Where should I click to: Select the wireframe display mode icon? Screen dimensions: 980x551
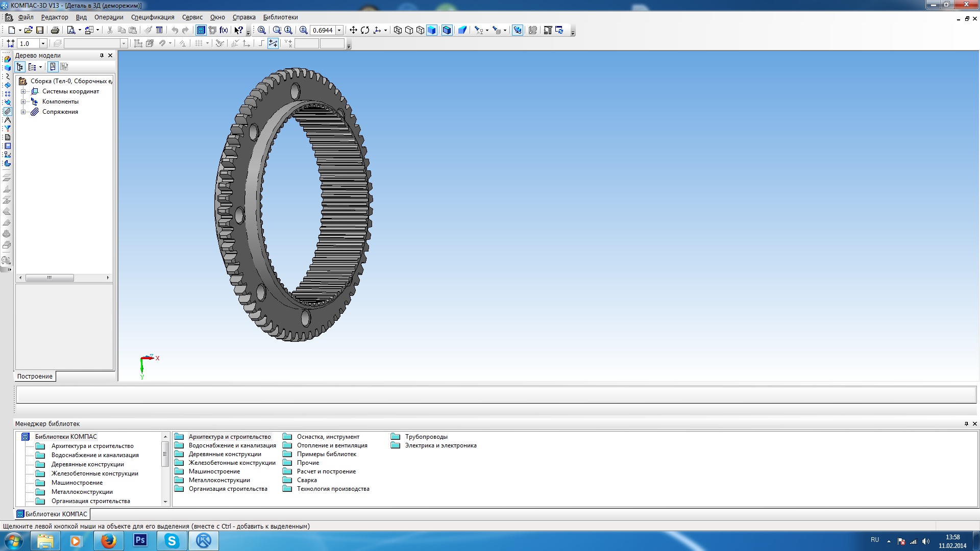(398, 30)
